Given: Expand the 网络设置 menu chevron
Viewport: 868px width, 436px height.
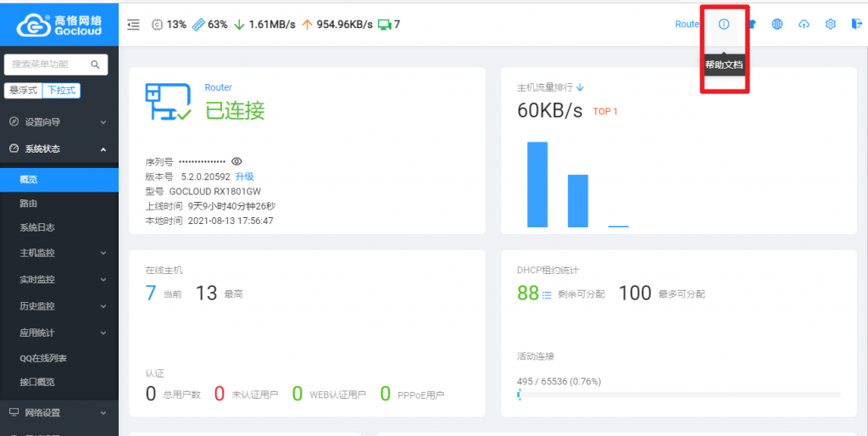Looking at the screenshot, I should tap(103, 413).
